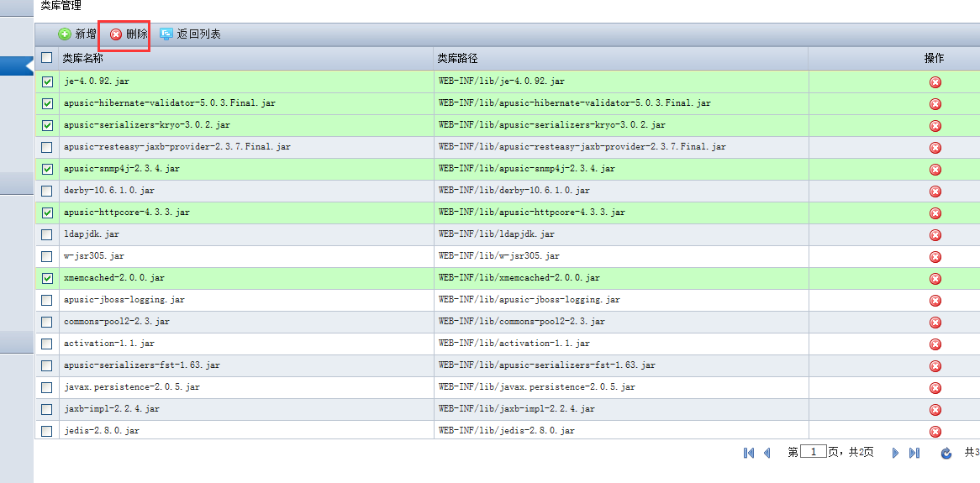Viewport: 980px width, 483px height.
Task: Go to next page arrow
Action: click(x=896, y=453)
